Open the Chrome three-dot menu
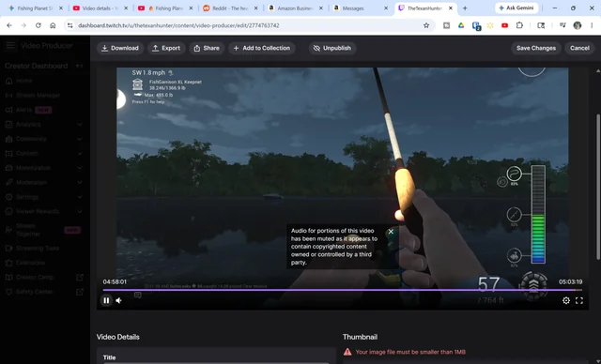 point(592,25)
